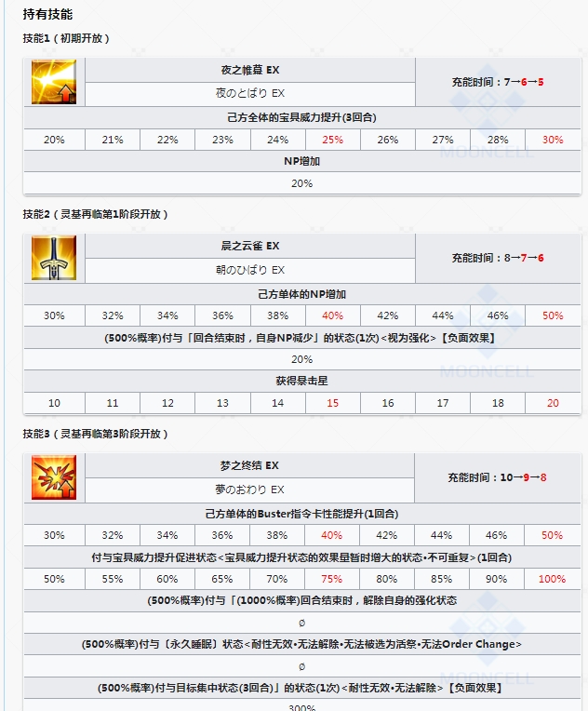Select the 70% value
Image resolution: width=588 pixels, height=711 pixels.
click(277, 579)
